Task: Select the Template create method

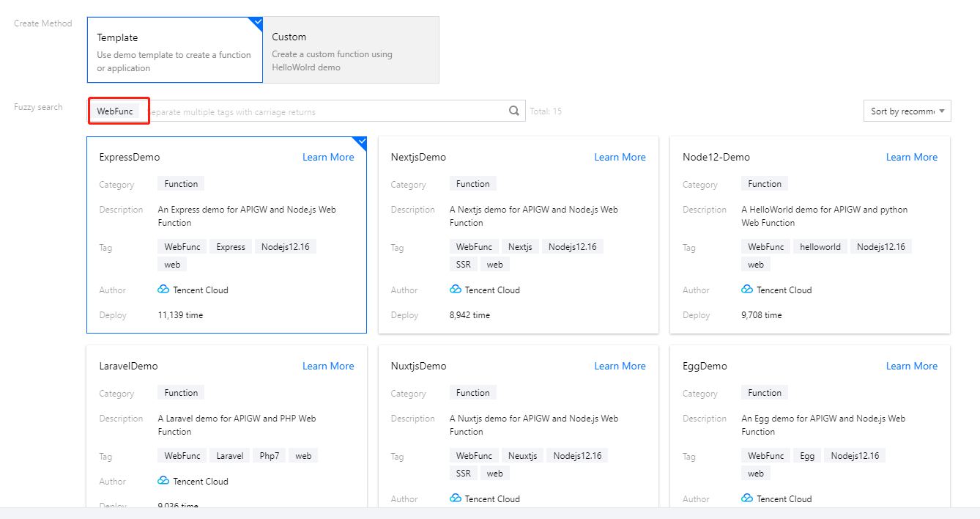Action: pyautogui.click(x=174, y=51)
